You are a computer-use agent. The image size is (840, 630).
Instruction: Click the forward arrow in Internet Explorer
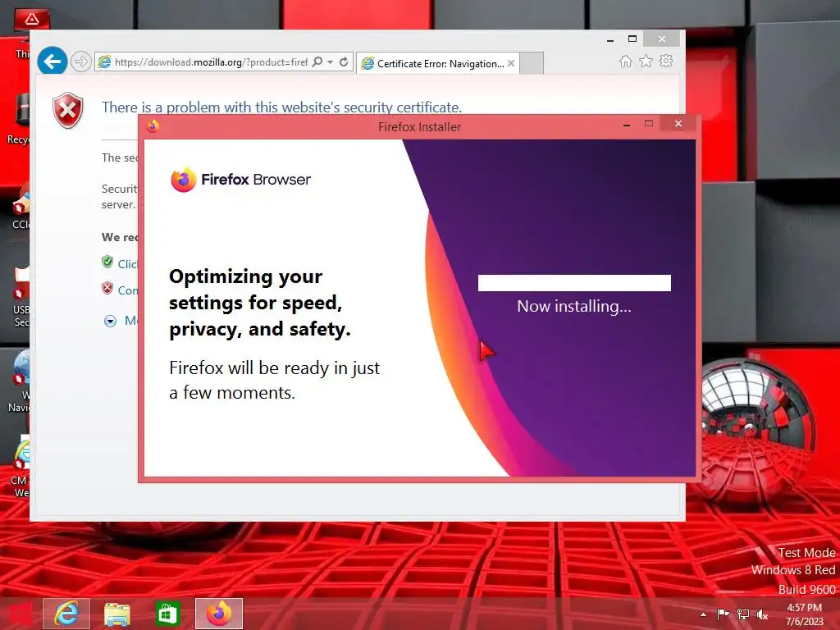(x=81, y=62)
